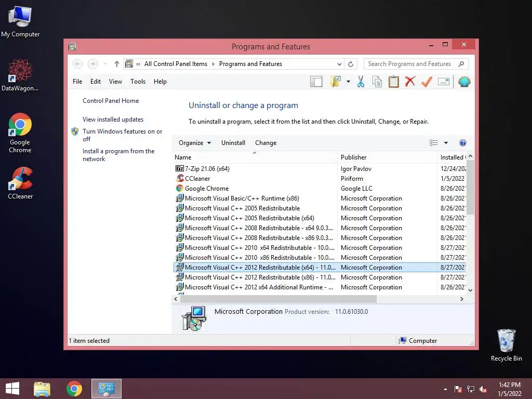
Task: Click the taskbar volume muted icon
Action: (x=483, y=389)
